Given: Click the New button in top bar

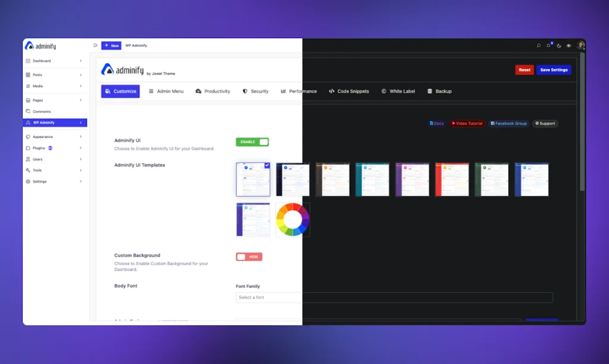Looking at the screenshot, I should 111,45.
